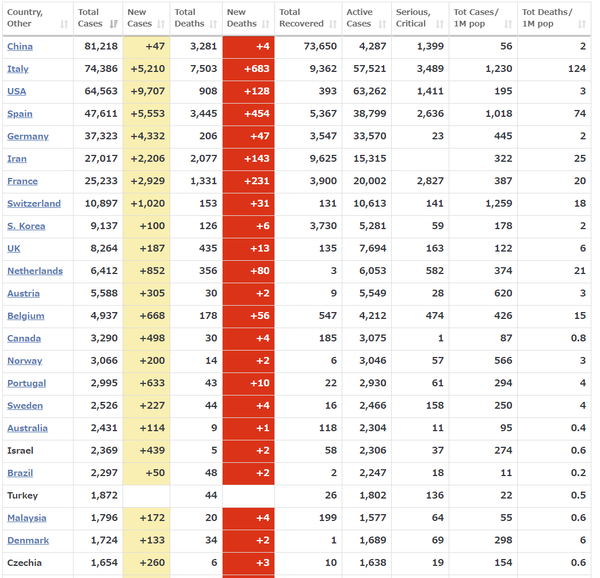The height and width of the screenshot is (578, 600).
Task: Select Canada's total cases value 3,290
Action: click(104, 338)
